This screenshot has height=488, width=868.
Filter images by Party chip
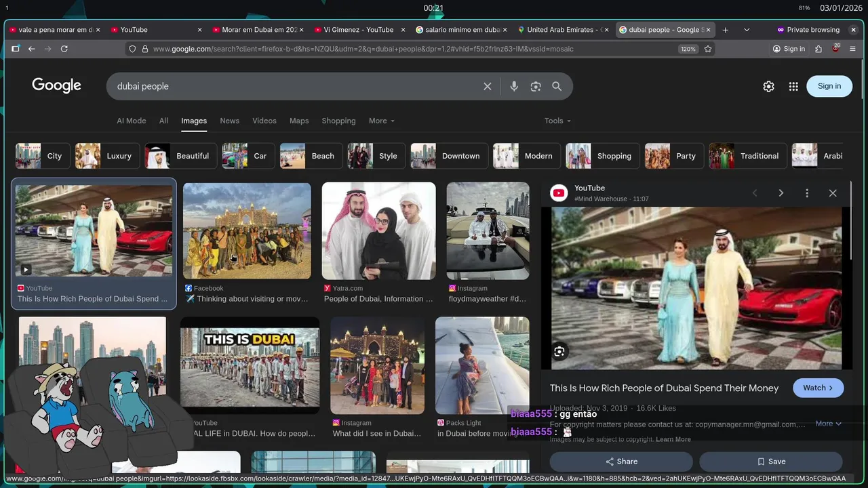pyautogui.click(x=674, y=156)
